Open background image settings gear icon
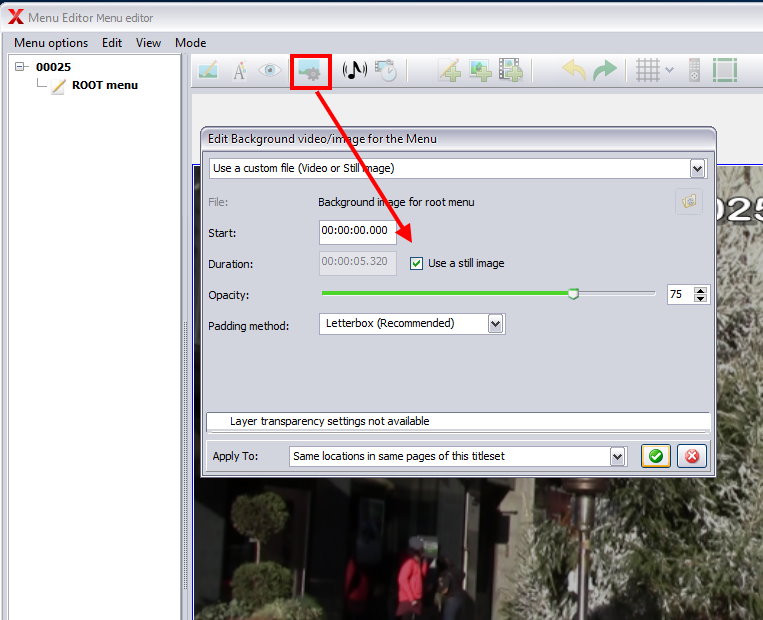The image size is (763, 620). coord(311,72)
